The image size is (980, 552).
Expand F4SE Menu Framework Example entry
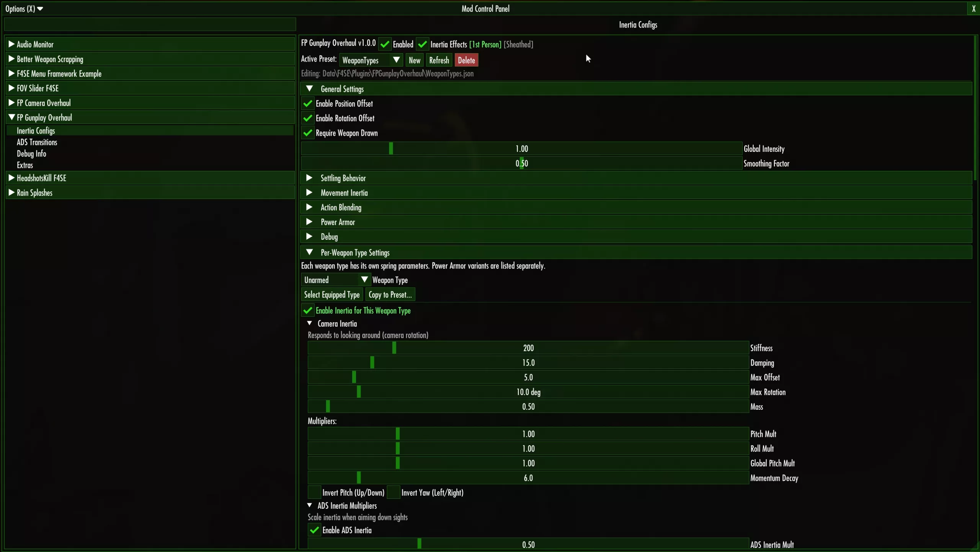click(x=150, y=73)
